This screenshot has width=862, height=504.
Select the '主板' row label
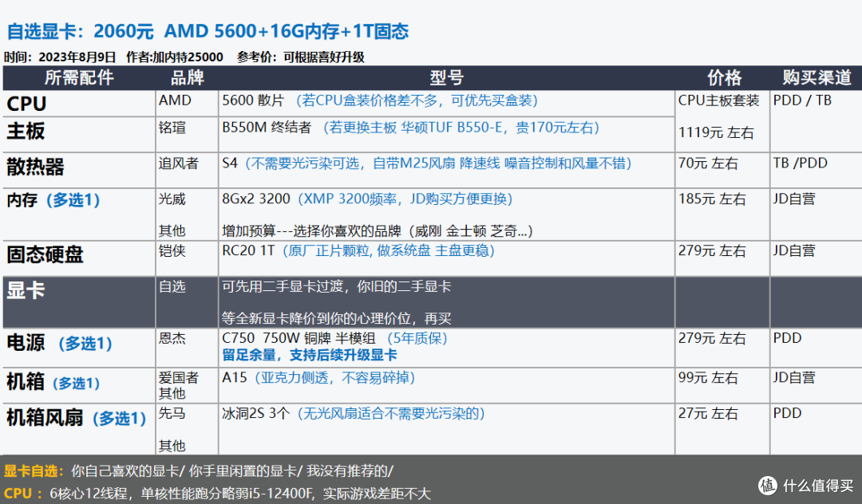[x=26, y=132]
